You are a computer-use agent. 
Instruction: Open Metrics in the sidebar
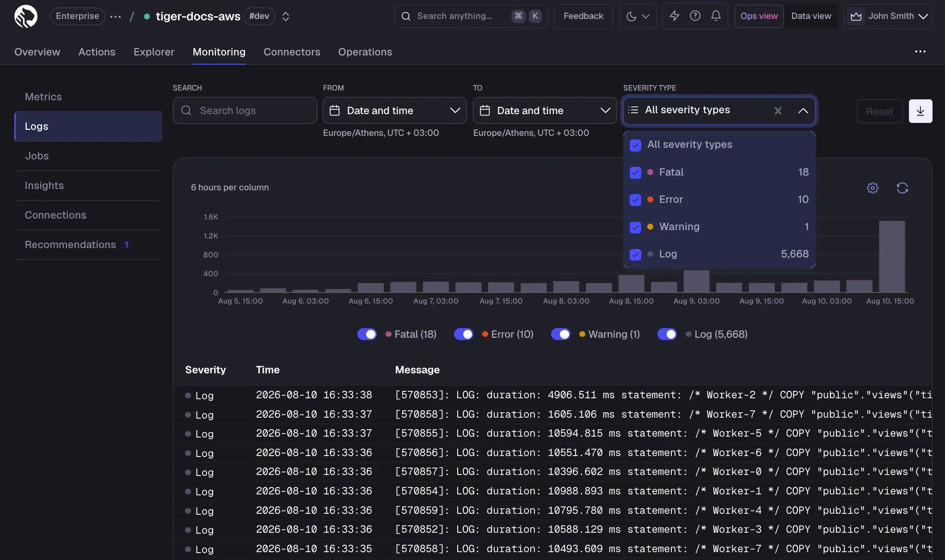pyautogui.click(x=89, y=97)
